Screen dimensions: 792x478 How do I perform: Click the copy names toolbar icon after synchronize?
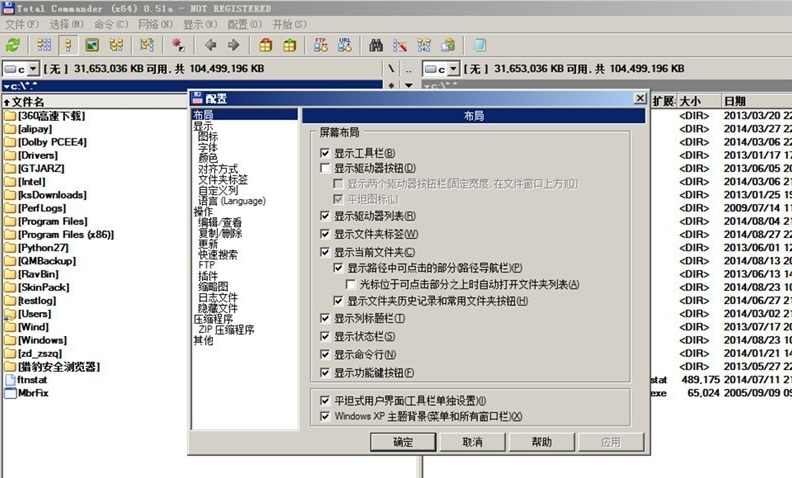click(x=448, y=45)
